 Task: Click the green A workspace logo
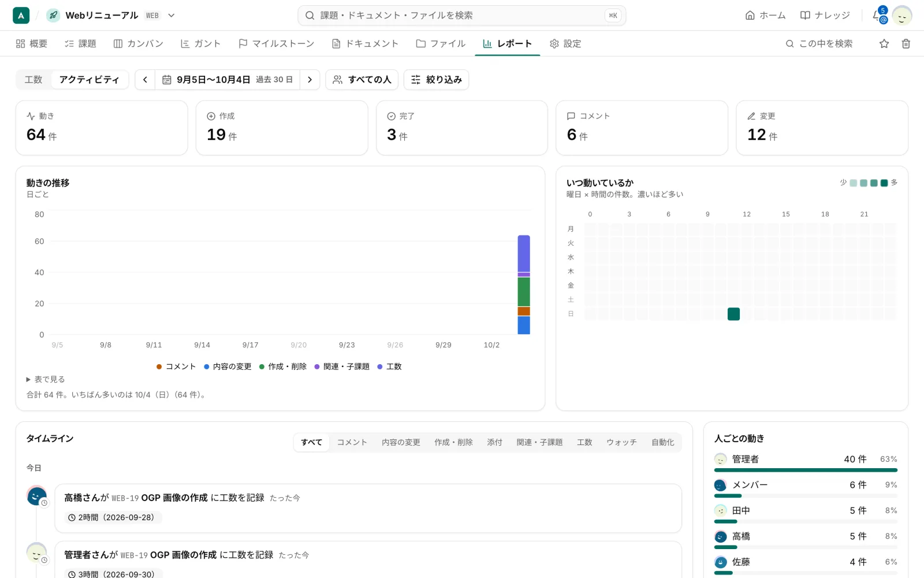[x=21, y=16]
